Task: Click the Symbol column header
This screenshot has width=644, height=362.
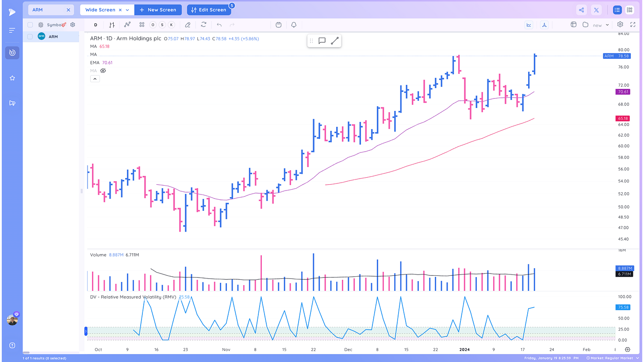Action: pos(54,25)
